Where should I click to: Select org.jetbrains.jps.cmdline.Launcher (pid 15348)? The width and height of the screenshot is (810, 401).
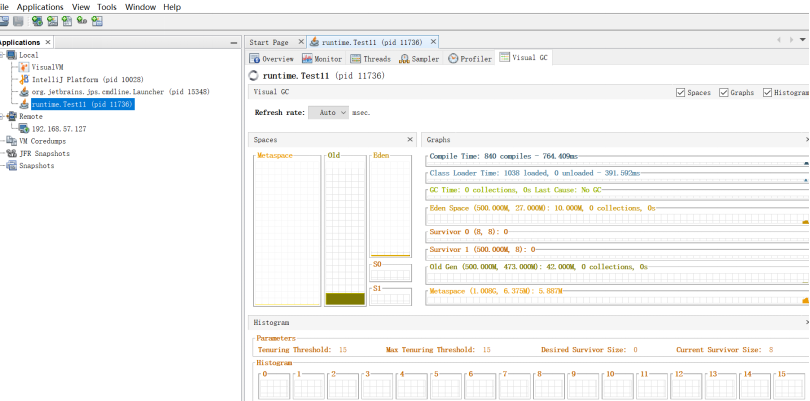120,91
